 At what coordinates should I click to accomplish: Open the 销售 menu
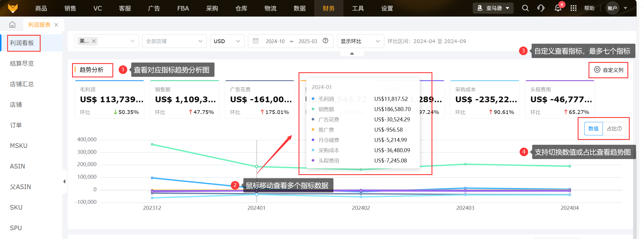70,8
